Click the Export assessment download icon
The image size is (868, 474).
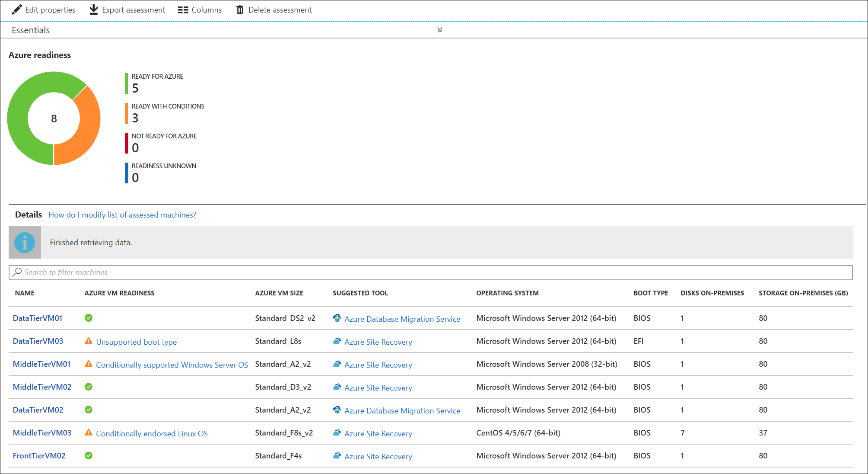tap(93, 9)
